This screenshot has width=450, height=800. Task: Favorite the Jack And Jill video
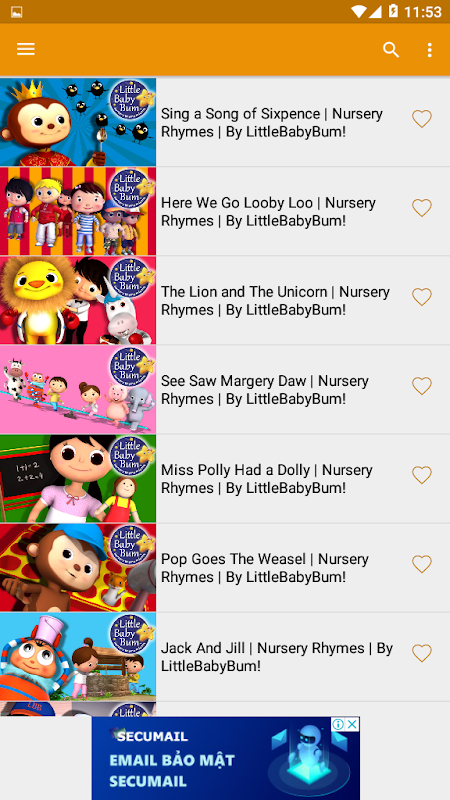click(x=422, y=653)
